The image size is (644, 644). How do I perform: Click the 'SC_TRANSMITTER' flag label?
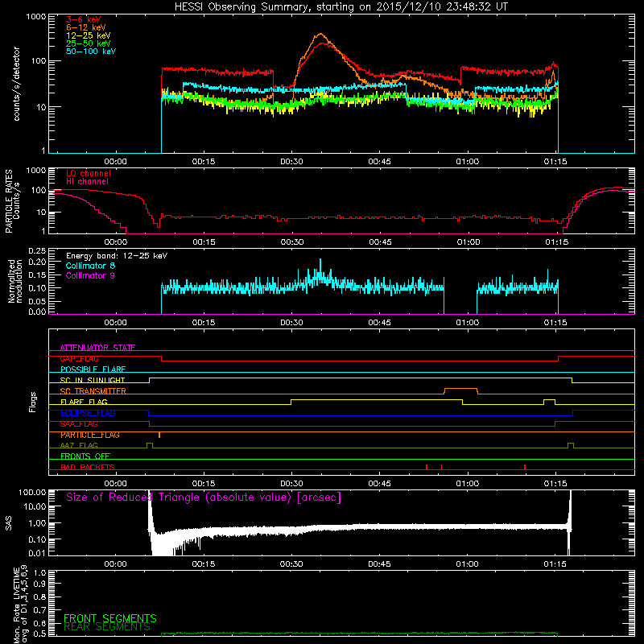tap(93, 391)
